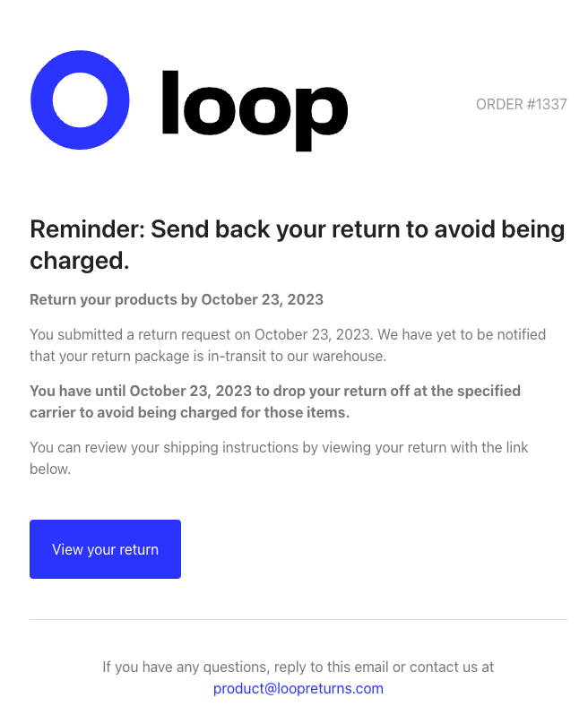Click the white center of the logo ring
The height and width of the screenshot is (715, 588).
pos(80,99)
